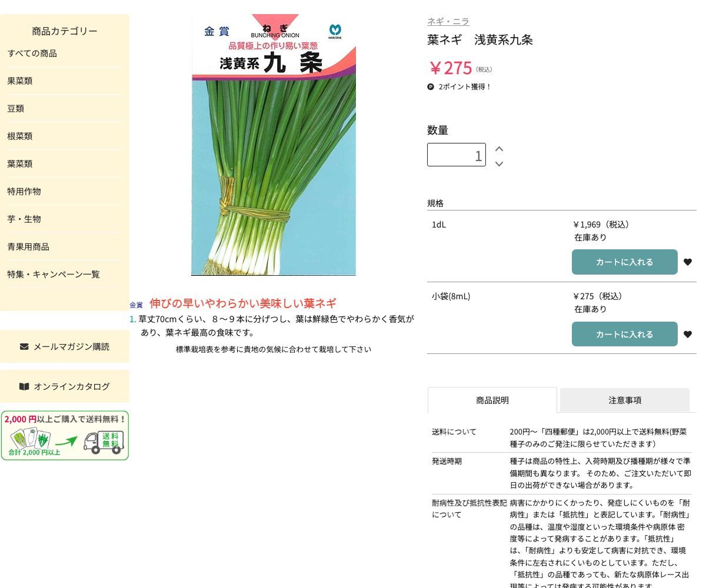This screenshot has width=706, height=588.
Task: Decrease quantity with the down arrow
Action: pos(499,164)
